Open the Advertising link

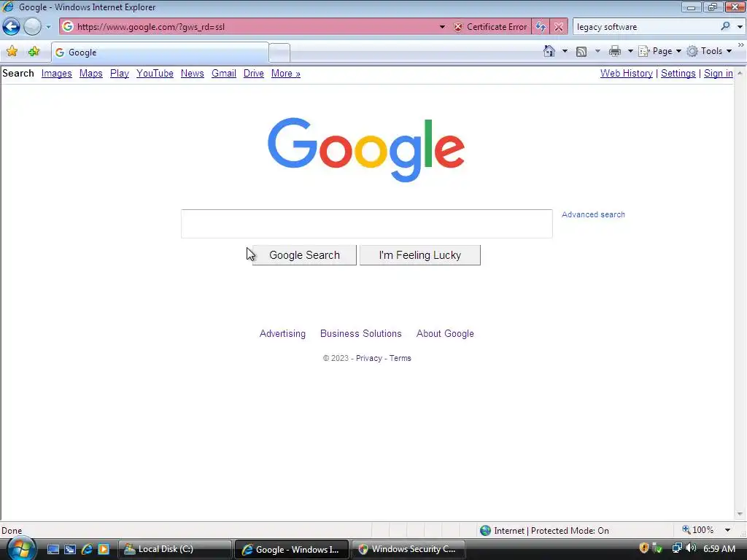(282, 334)
